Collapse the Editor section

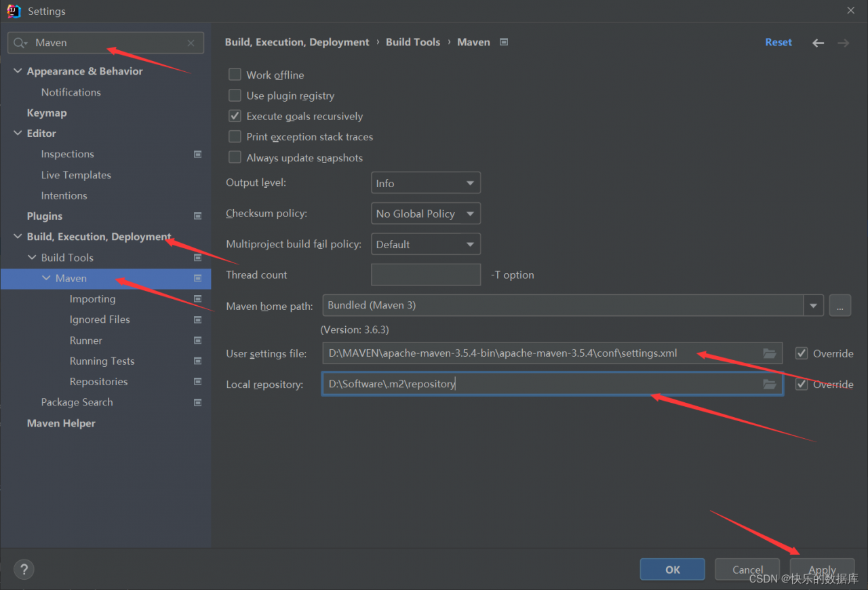pyautogui.click(x=18, y=133)
